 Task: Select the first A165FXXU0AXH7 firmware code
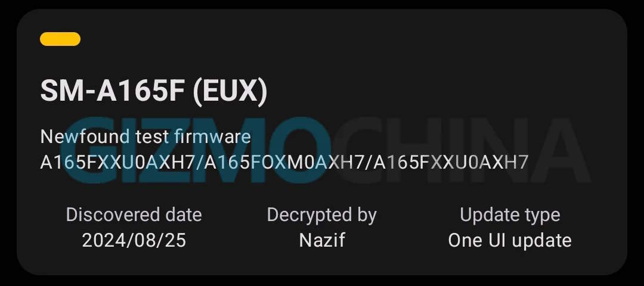(117, 163)
